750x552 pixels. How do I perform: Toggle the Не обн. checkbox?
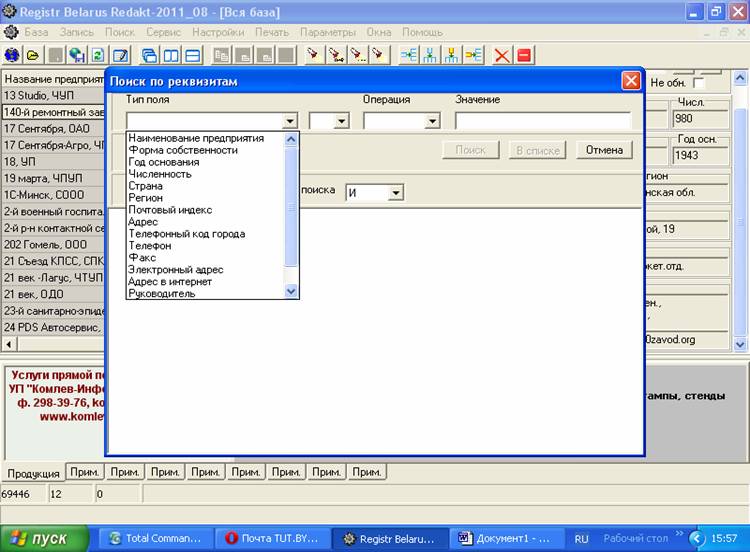point(699,82)
